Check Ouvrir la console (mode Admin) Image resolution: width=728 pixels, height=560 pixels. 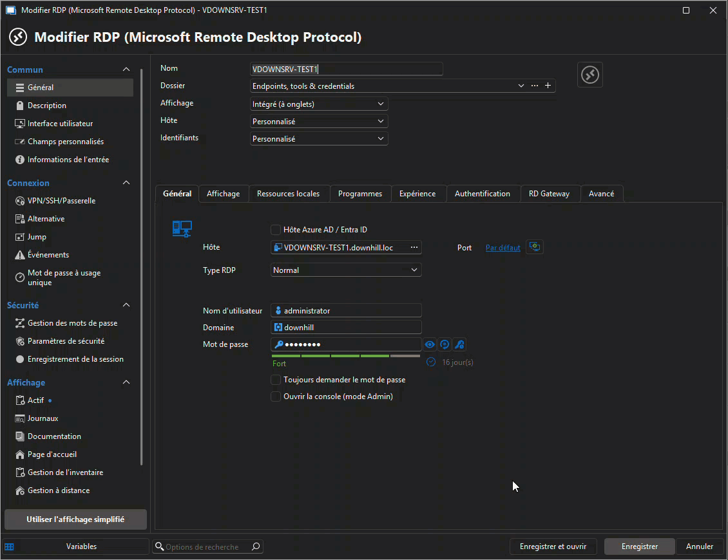276,397
